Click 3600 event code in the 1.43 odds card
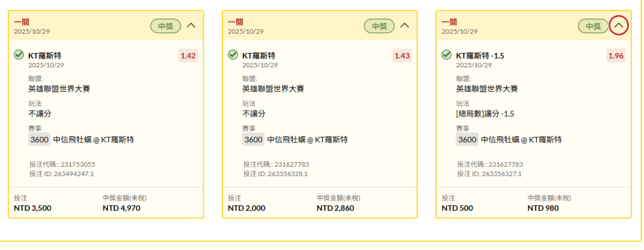644x250 pixels. click(x=253, y=140)
